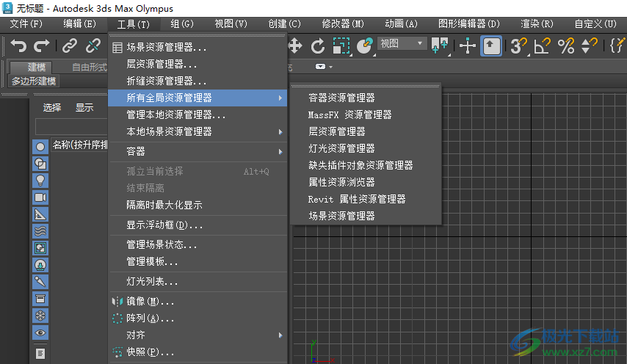Screen dimensions: 627x364
Task: Select the Rotate tool icon
Action: 318,46
